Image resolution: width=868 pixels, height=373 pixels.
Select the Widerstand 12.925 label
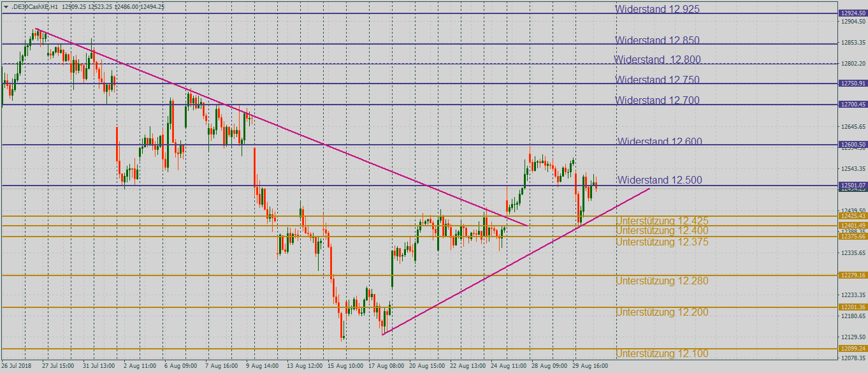pyautogui.click(x=657, y=9)
